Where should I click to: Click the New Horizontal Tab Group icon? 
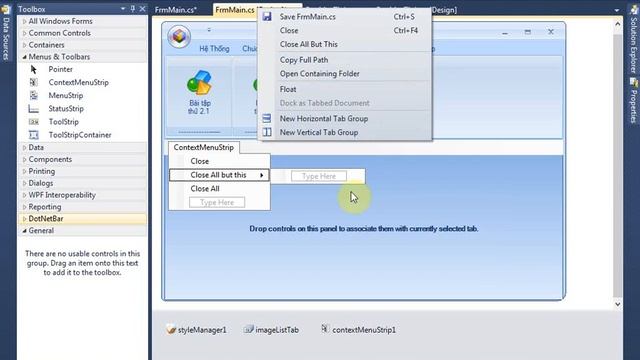(x=267, y=118)
